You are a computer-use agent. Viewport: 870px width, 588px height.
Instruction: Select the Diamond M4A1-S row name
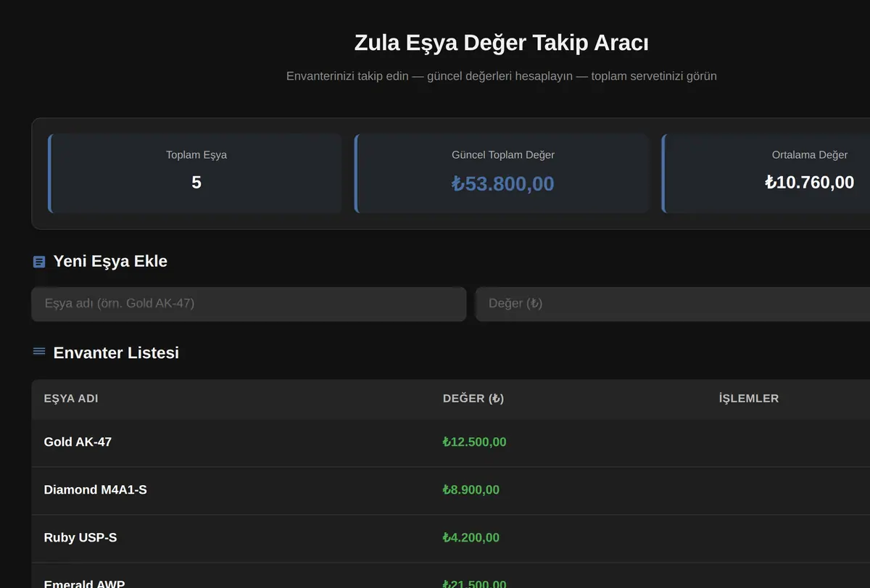tap(95, 490)
